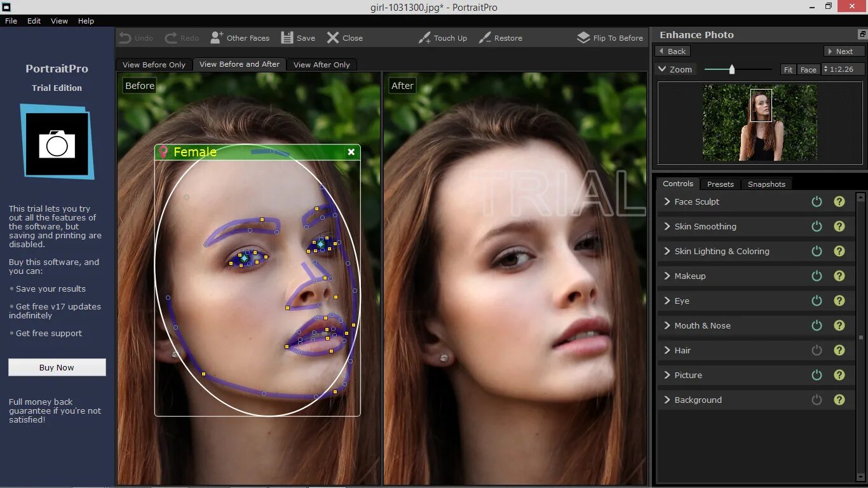Click the Next button
The height and width of the screenshot is (488, 868).
point(844,51)
